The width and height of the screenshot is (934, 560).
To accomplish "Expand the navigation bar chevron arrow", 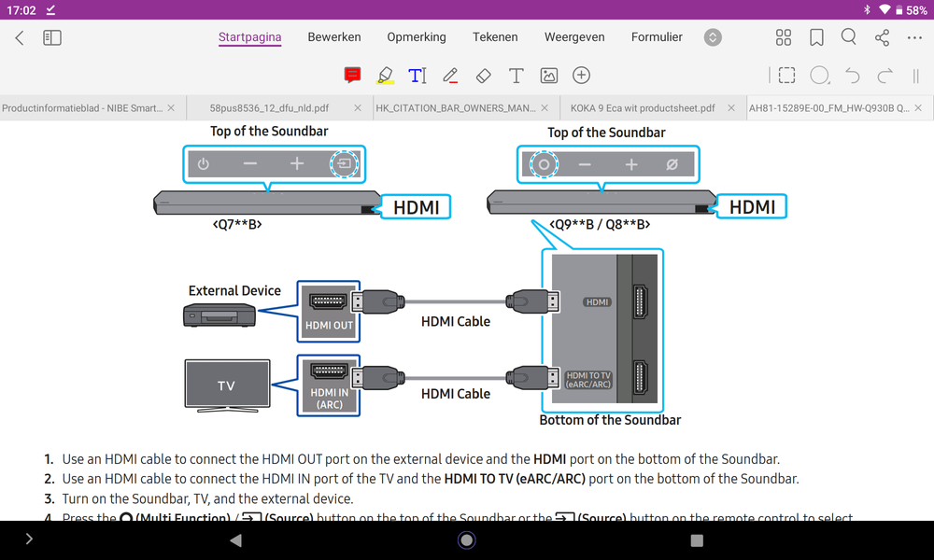I will (29, 539).
